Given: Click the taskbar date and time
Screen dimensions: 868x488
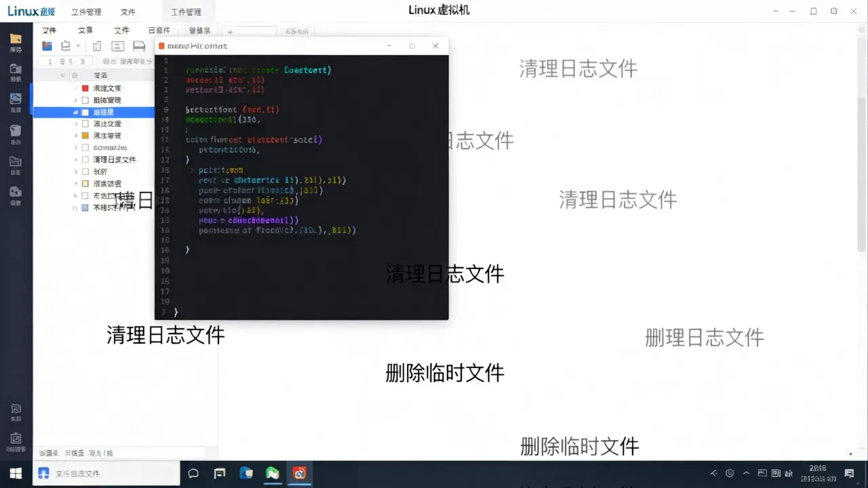Looking at the screenshot, I should [x=817, y=473].
